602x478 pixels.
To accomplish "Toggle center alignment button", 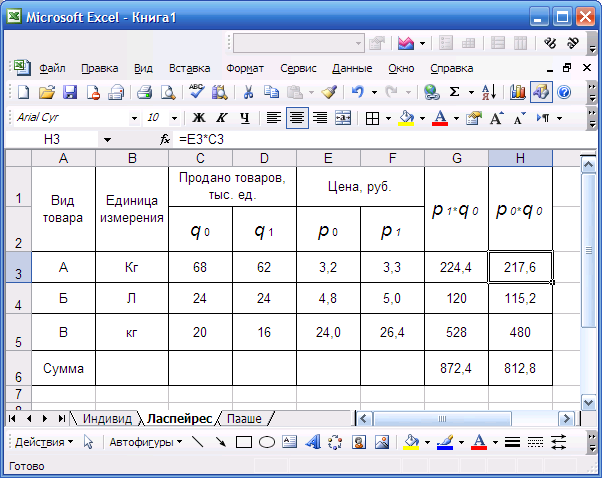I will click(x=297, y=118).
